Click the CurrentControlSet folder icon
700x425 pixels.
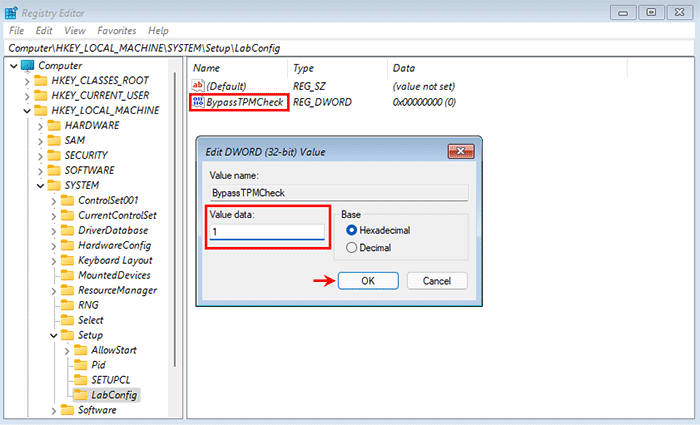click(67, 216)
